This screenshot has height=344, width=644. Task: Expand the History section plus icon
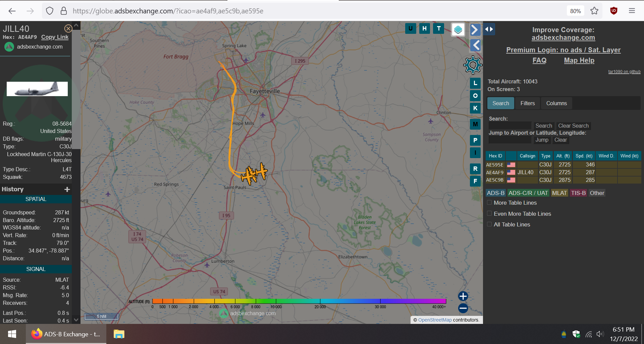[x=67, y=190]
